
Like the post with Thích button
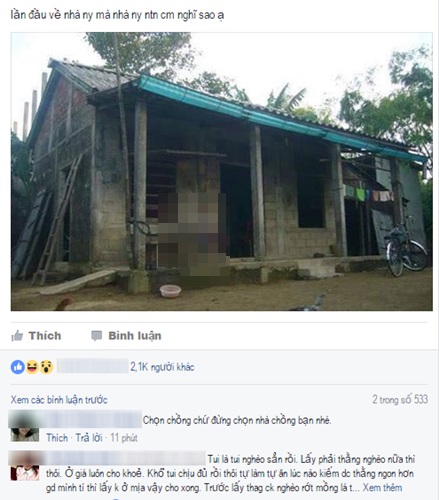tap(36, 336)
